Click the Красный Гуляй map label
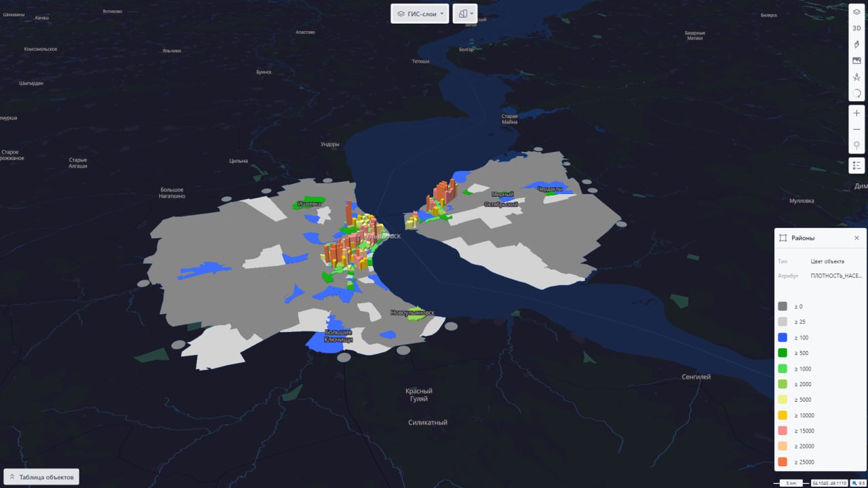Image resolution: width=868 pixels, height=488 pixels. coord(419,395)
